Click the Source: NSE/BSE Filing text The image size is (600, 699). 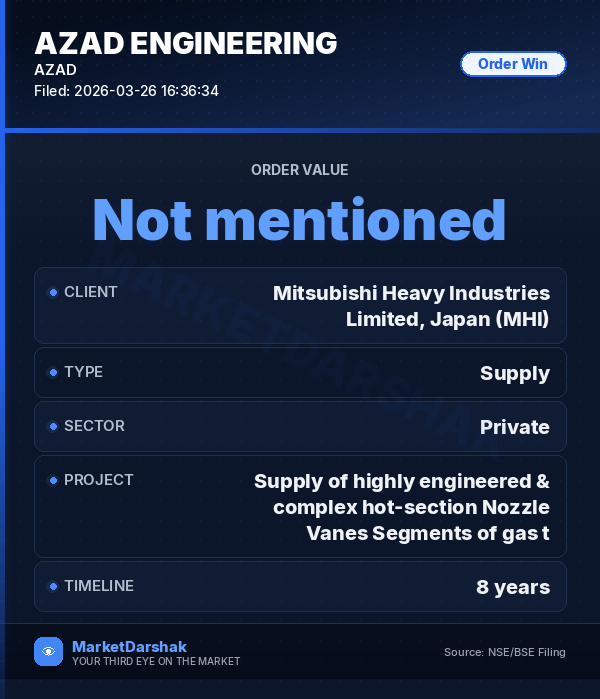pos(504,652)
